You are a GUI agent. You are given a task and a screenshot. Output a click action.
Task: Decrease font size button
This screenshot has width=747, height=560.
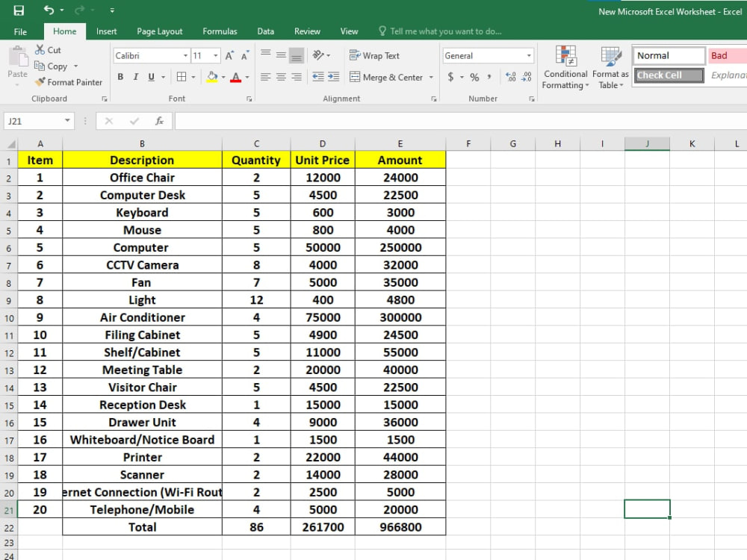pos(245,56)
